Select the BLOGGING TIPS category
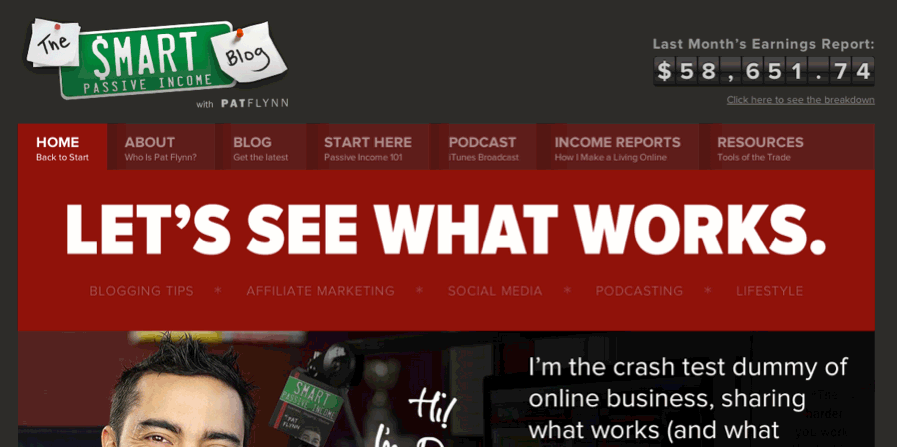 (x=141, y=291)
